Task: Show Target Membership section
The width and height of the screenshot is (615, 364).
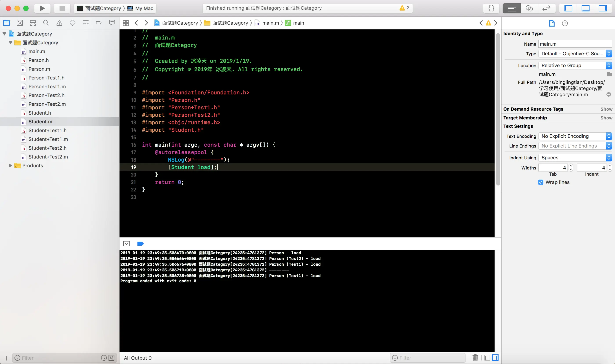Action: [x=606, y=118]
